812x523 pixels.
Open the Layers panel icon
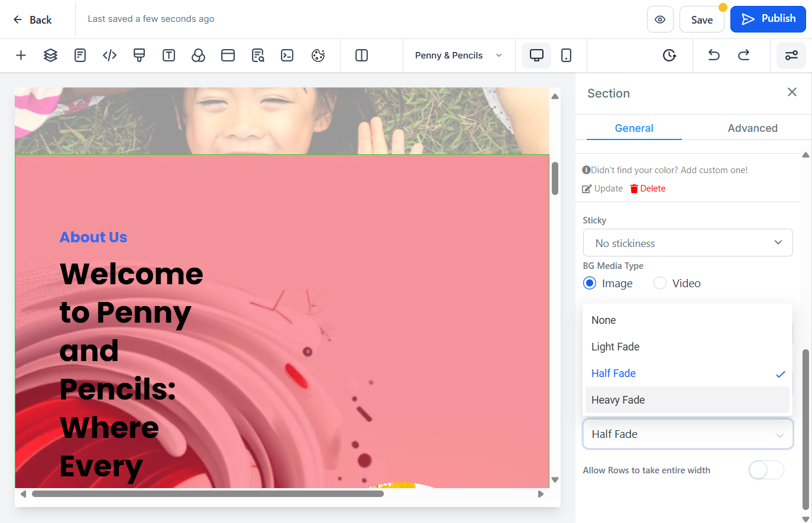[50, 56]
